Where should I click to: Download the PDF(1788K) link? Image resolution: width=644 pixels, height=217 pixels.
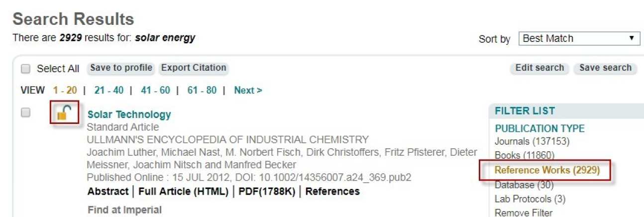coord(266,192)
